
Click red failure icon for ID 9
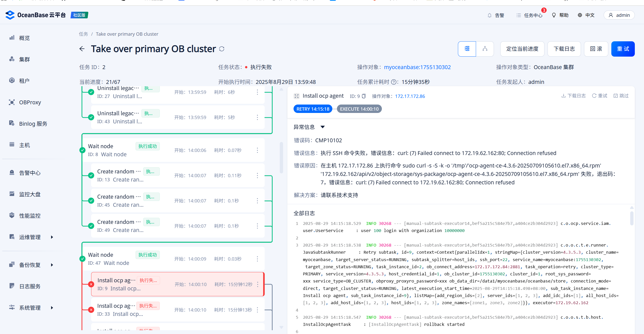coord(91,284)
